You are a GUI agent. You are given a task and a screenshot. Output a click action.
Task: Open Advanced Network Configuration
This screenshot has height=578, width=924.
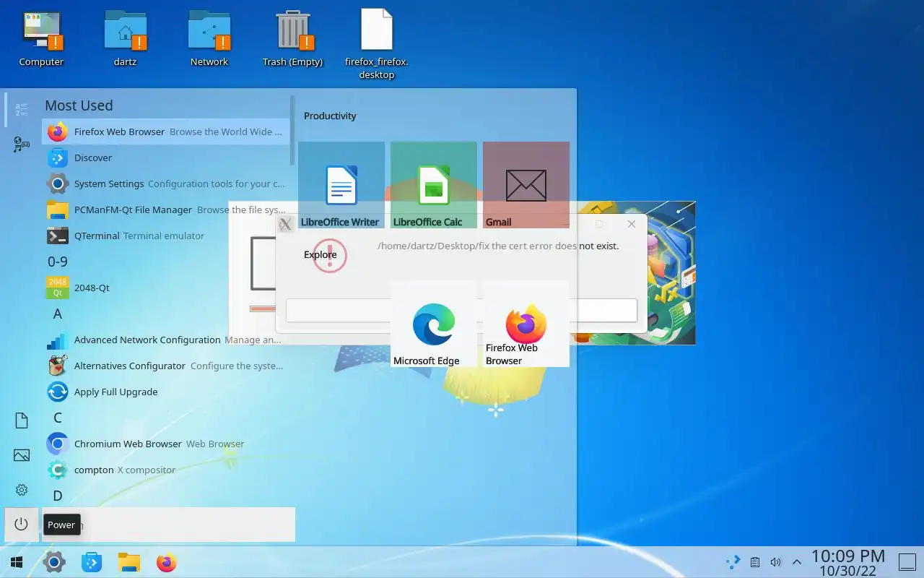point(166,340)
